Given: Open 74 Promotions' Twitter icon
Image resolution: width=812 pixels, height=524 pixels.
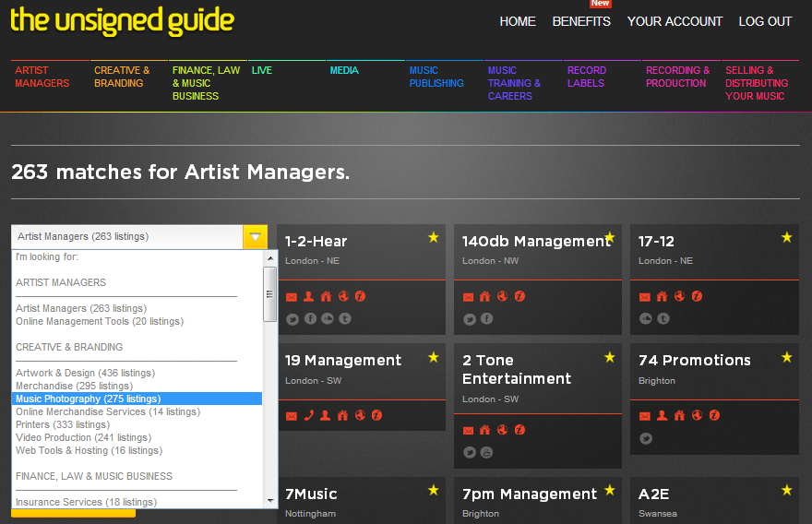Looking at the screenshot, I should point(646,438).
